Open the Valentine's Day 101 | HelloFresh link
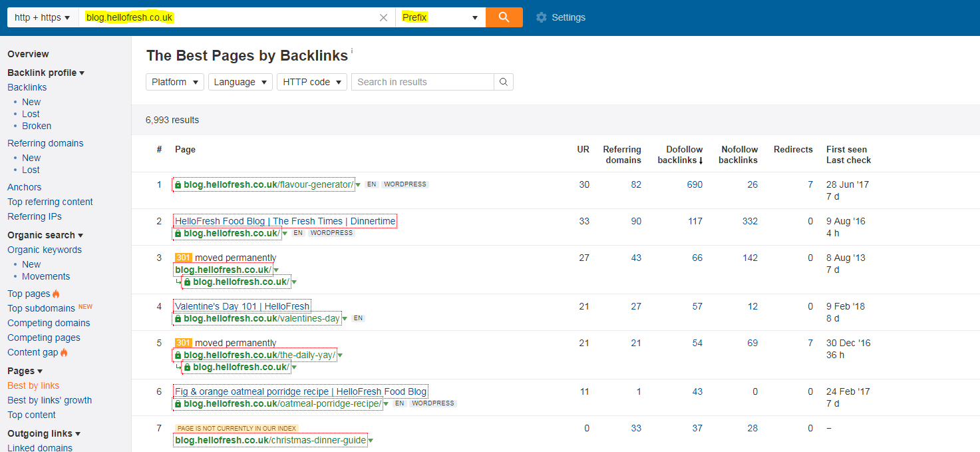The height and width of the screenshot is (452, 980). (242, 306)
